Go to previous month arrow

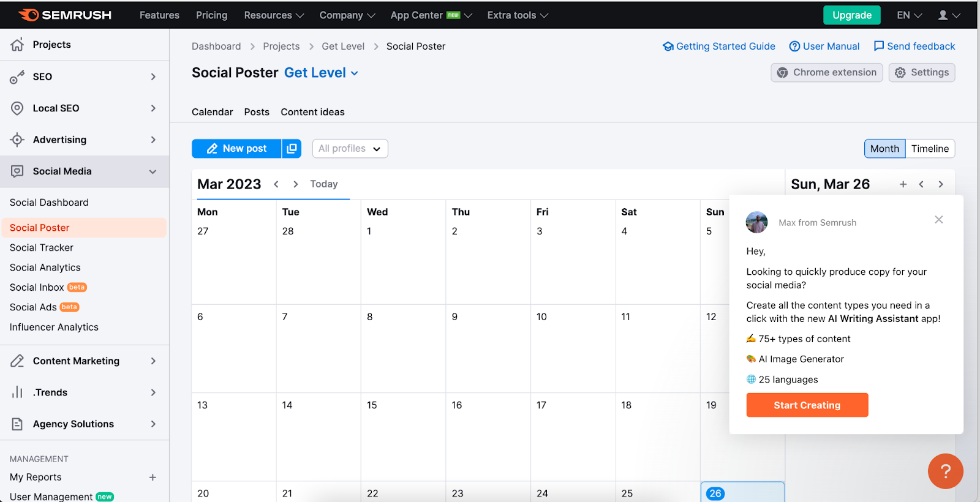pyautogui.click(x=276, y=184)
